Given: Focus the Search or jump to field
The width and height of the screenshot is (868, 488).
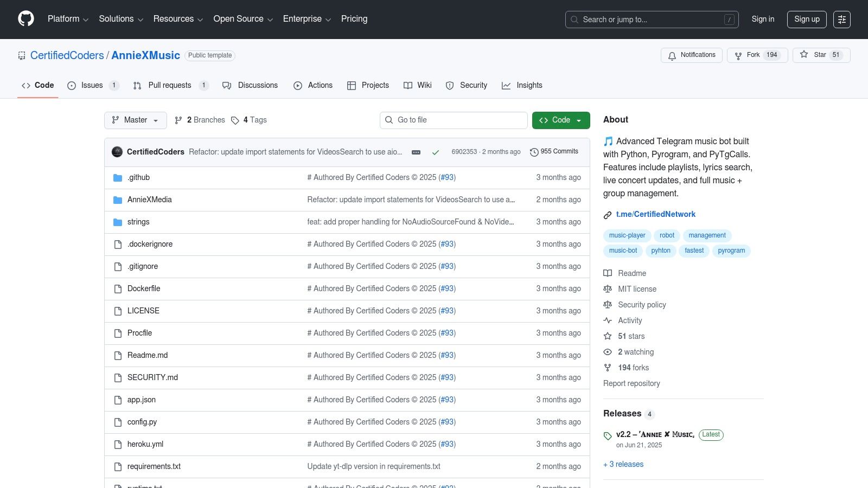Looking at the screenshot, I should (x=652, y=20).
